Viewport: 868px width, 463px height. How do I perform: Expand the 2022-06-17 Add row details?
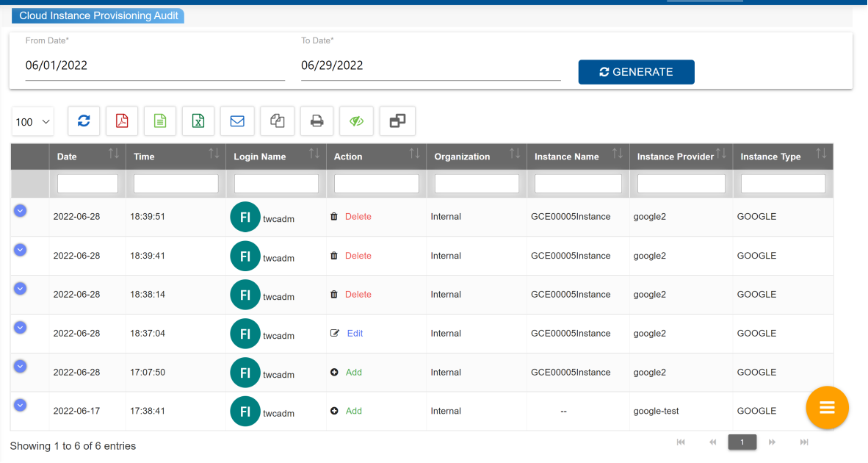point(21,404)
